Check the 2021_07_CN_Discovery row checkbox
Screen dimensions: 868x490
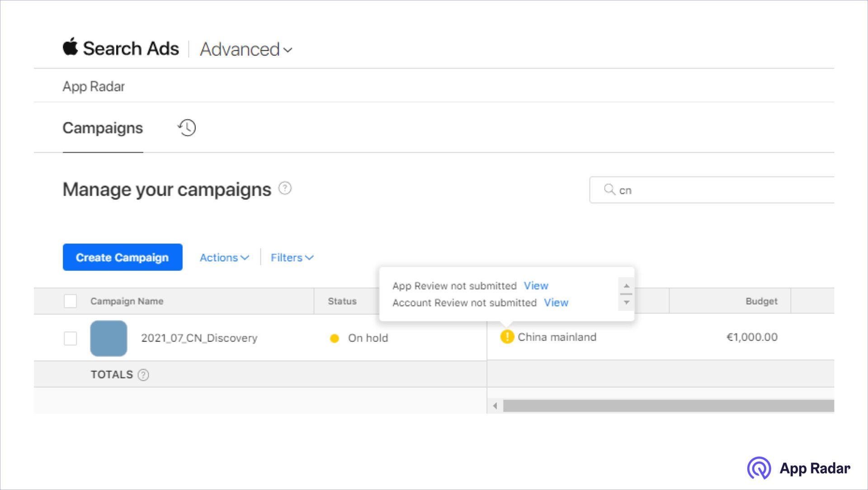[71, 338]
